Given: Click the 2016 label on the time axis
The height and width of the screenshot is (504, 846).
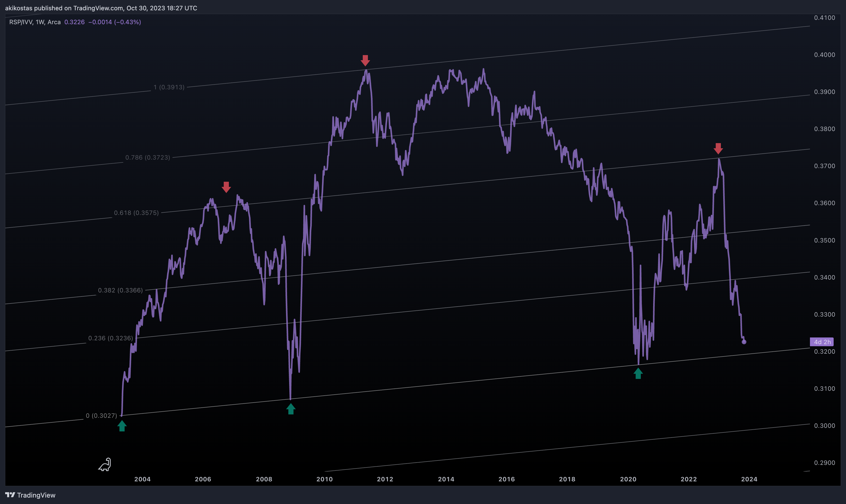Looking at the screenshot, I should tap(507, 479).
